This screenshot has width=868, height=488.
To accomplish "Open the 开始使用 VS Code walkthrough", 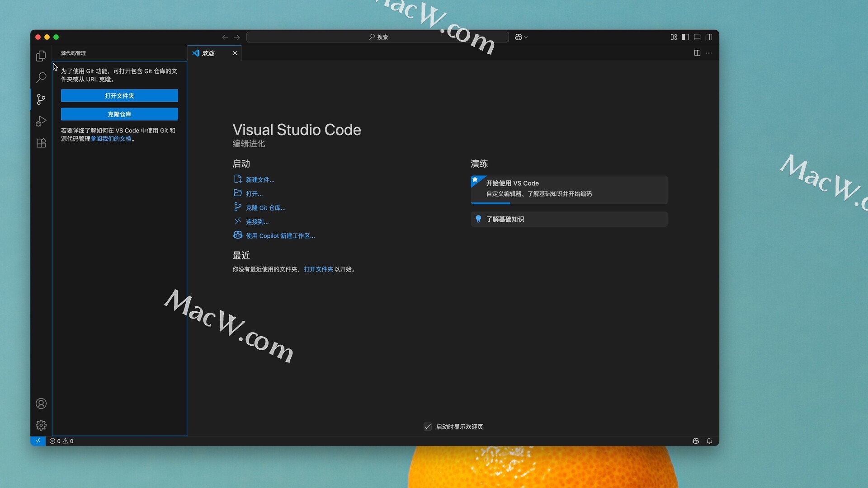I will click(569, 189).
